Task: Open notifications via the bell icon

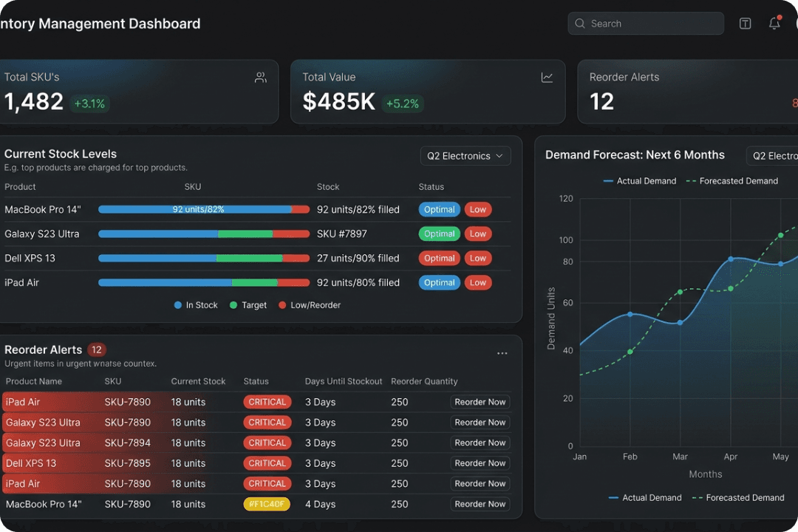Action: coord(774,23)
